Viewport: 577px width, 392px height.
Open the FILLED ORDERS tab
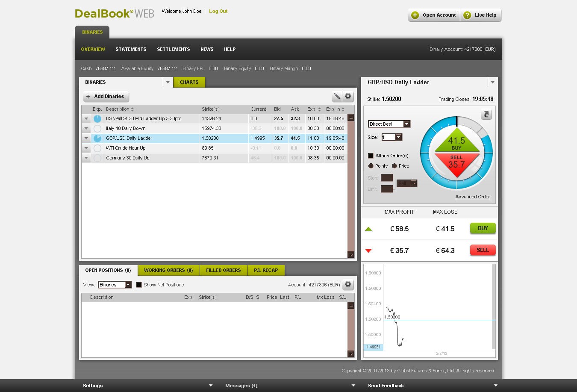(x=224, y=270)
